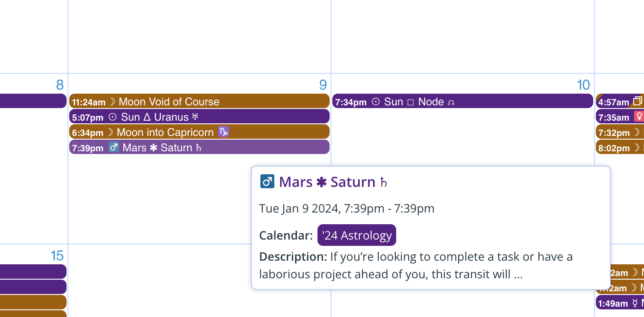The width and height of the screenshot is (644, 317).
Task: Click the Saturn glyph in the popup title
Action: point(384,182)
